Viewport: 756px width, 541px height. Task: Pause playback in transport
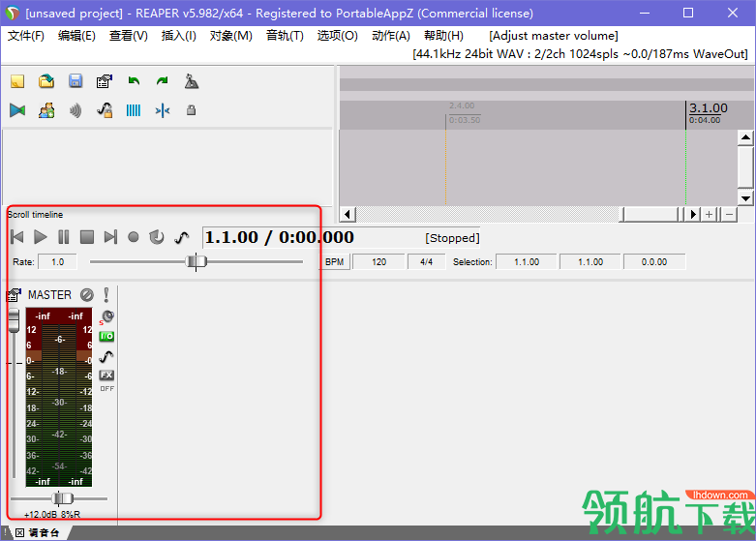[64, 237]
